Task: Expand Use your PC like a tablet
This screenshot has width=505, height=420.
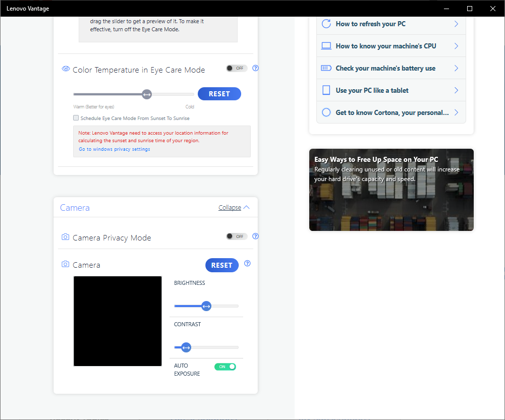Action: coord(391,90)
